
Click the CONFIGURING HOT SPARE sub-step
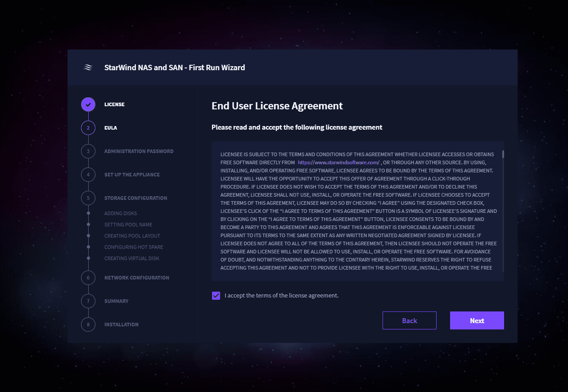pos(134,247)
